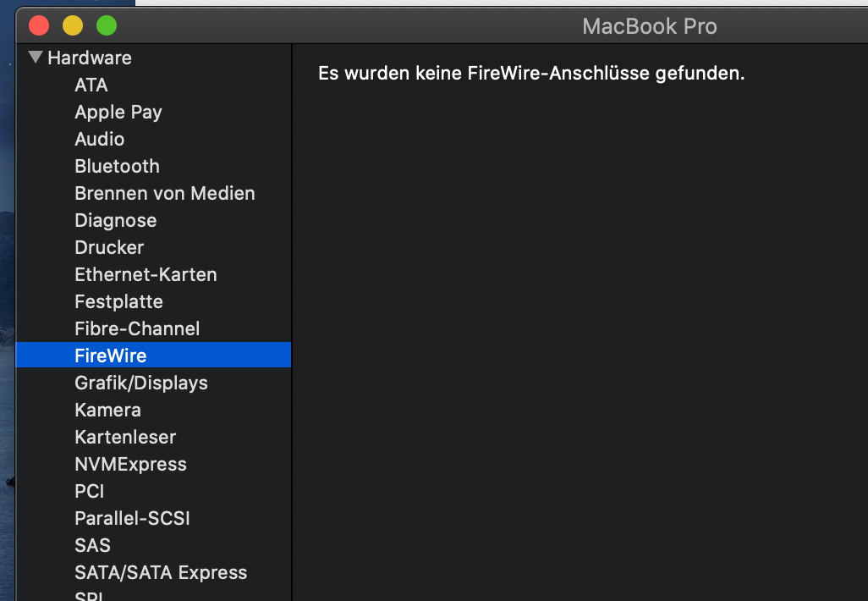Select Drucker in the list
The width and height of the screenshot is (868, 601).
pos(109,247)
